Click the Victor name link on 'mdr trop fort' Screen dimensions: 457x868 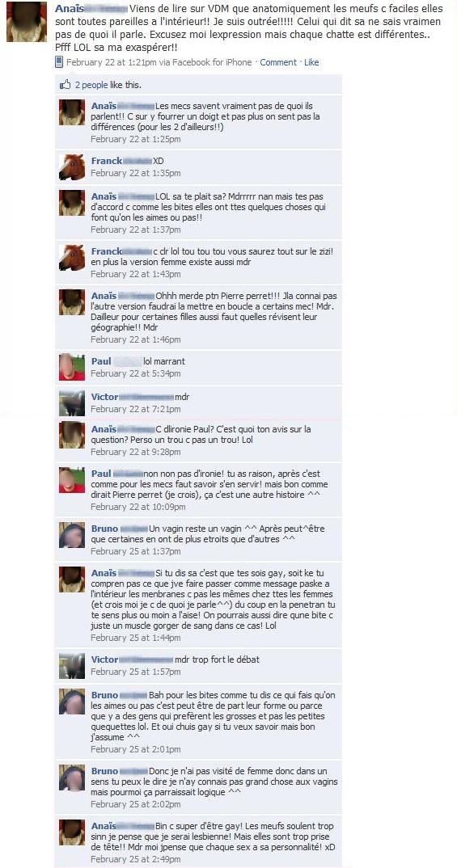coord(104,659)
